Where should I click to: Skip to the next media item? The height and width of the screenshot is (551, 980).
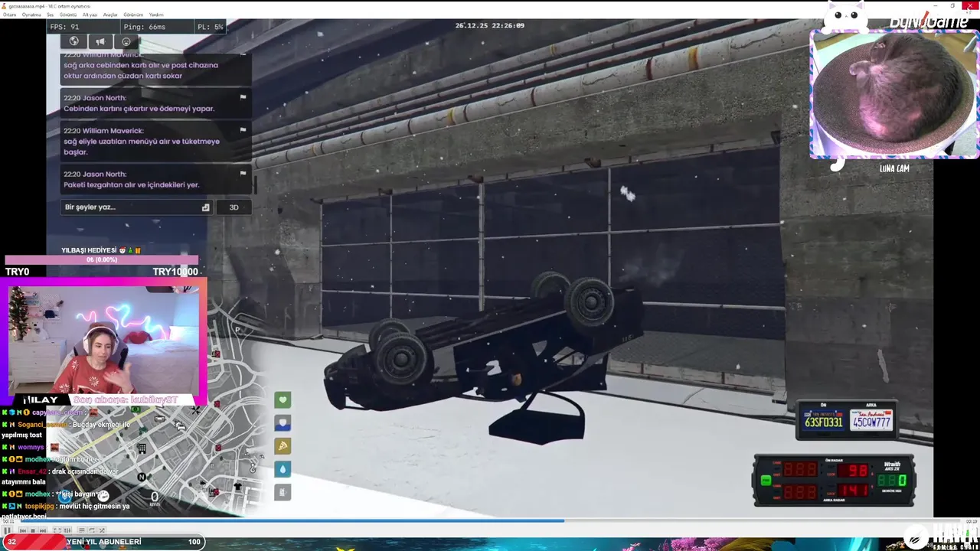[41, 530]
